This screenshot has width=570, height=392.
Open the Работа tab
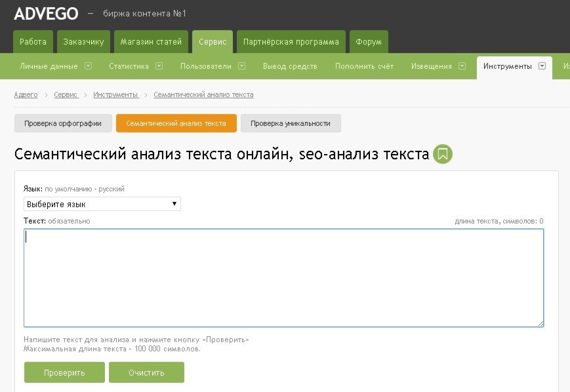tap(33, 42)
